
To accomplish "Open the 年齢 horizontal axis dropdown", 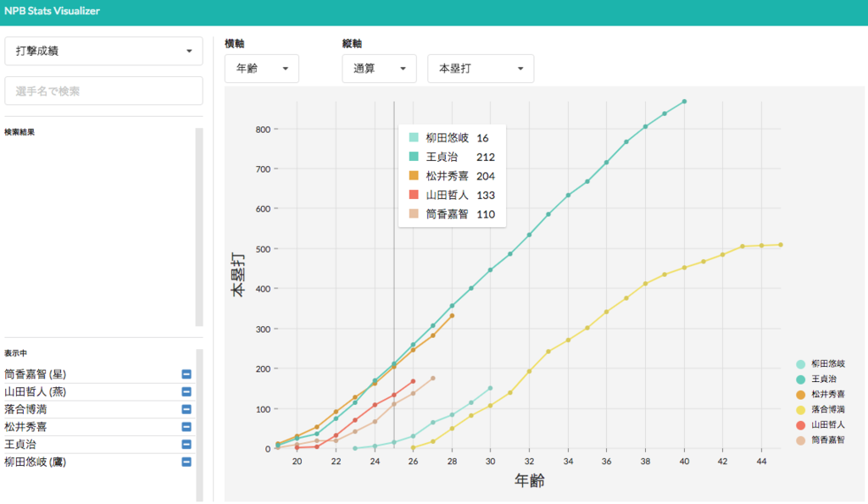I will tap(262, 69).
